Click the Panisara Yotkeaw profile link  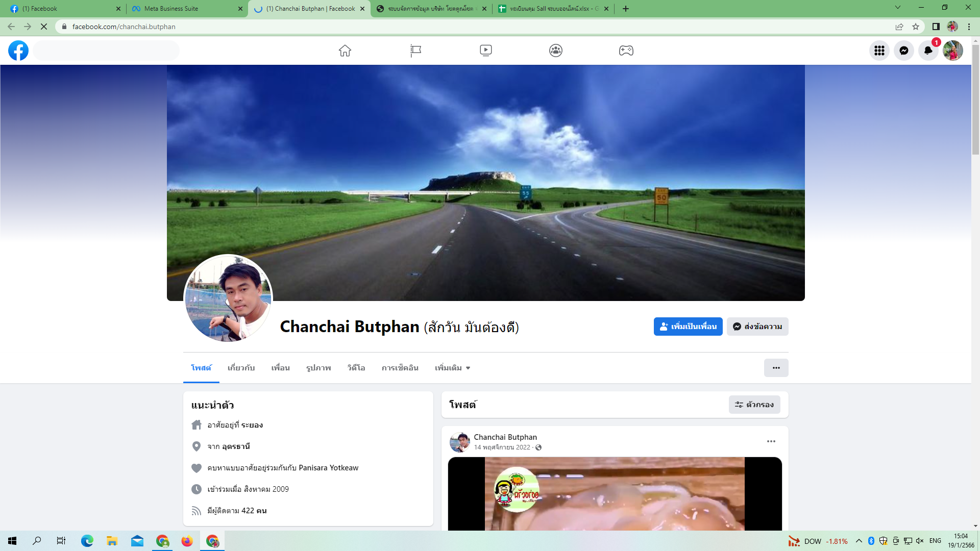coord(328,468)
